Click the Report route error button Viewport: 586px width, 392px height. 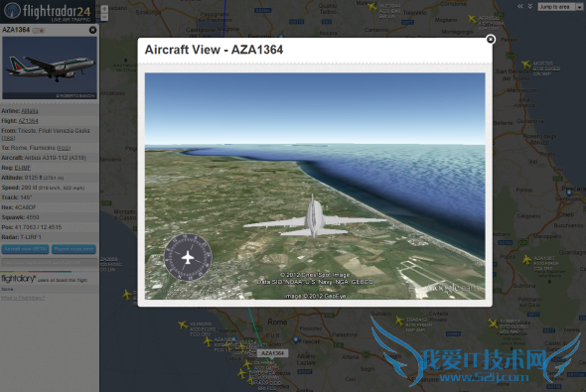click(x=73, y=249)
